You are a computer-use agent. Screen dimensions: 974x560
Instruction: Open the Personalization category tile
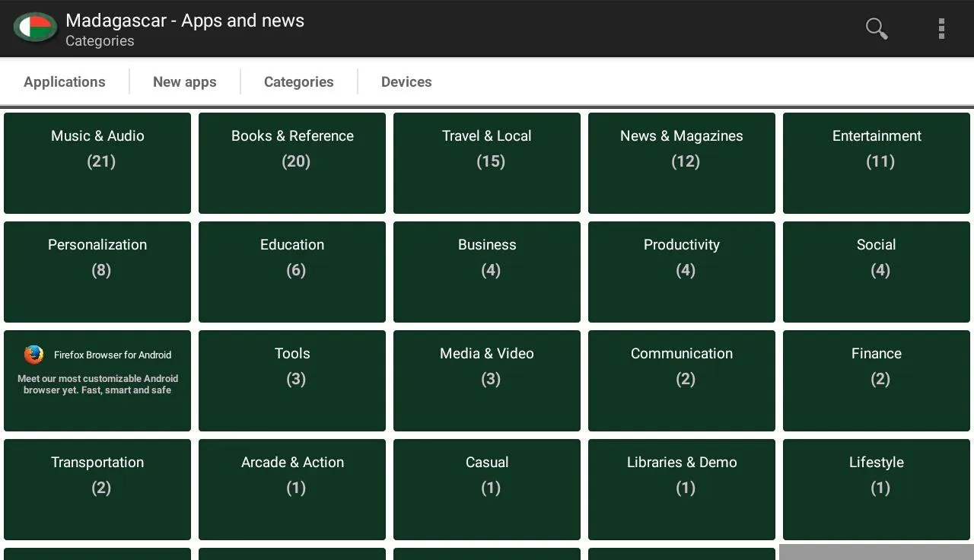pyautogui.click(x=97, y=272)
